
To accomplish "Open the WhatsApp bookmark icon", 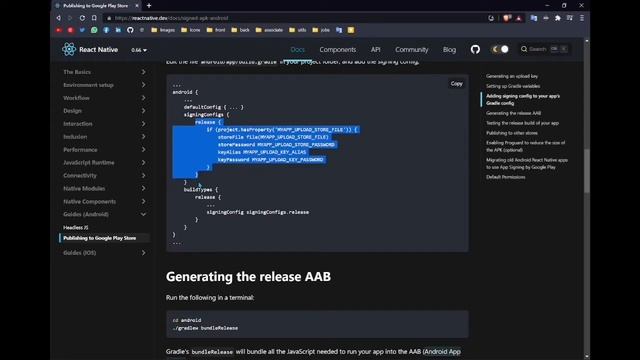I will [94, 30].
